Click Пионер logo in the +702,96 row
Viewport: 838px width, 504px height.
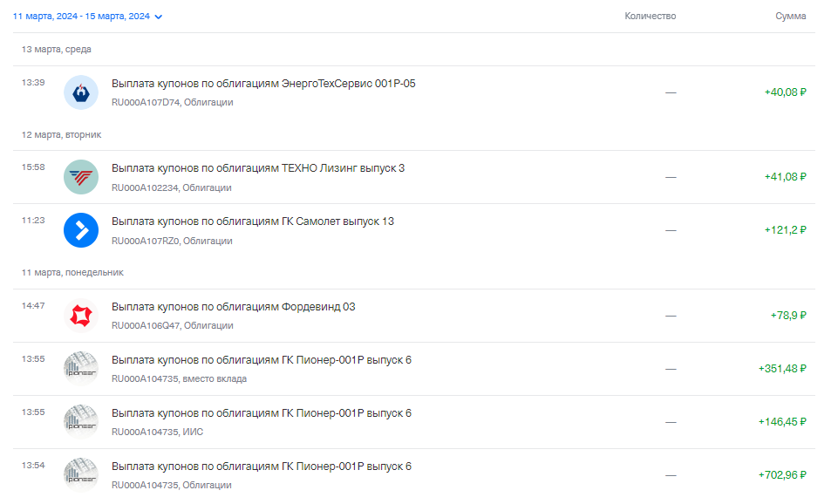[81, 475]
